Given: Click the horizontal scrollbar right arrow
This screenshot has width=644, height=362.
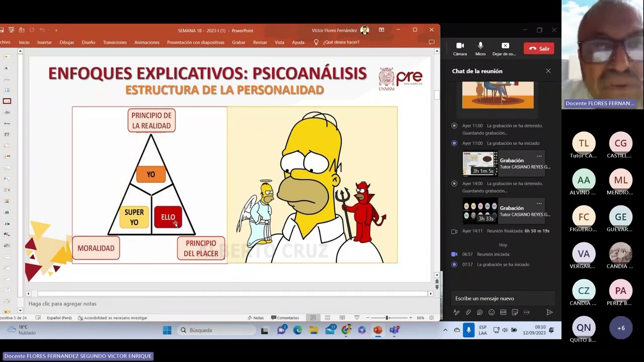Looking at the screenshot, I should click(430, 294).
